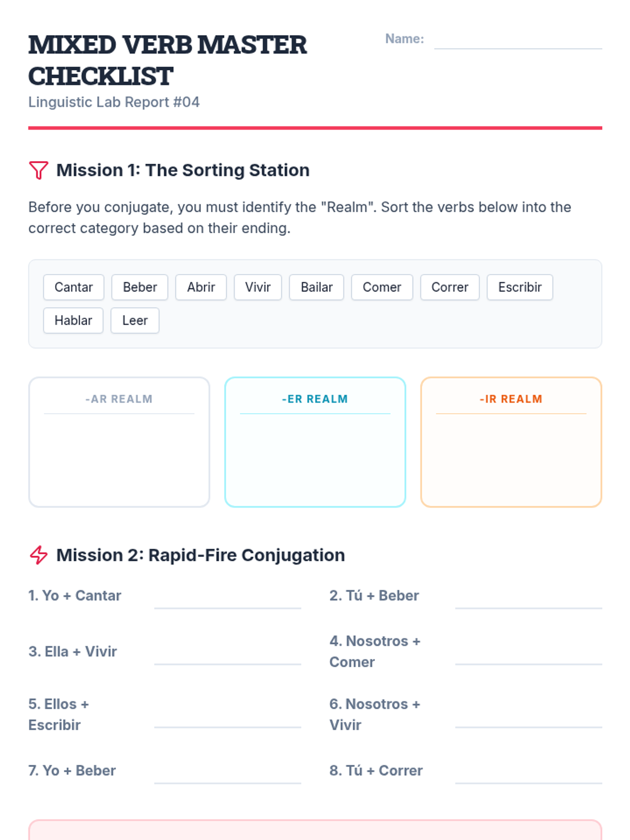Click the Name input line
This screenshot has height=840, width=630.
pos(518,40)
